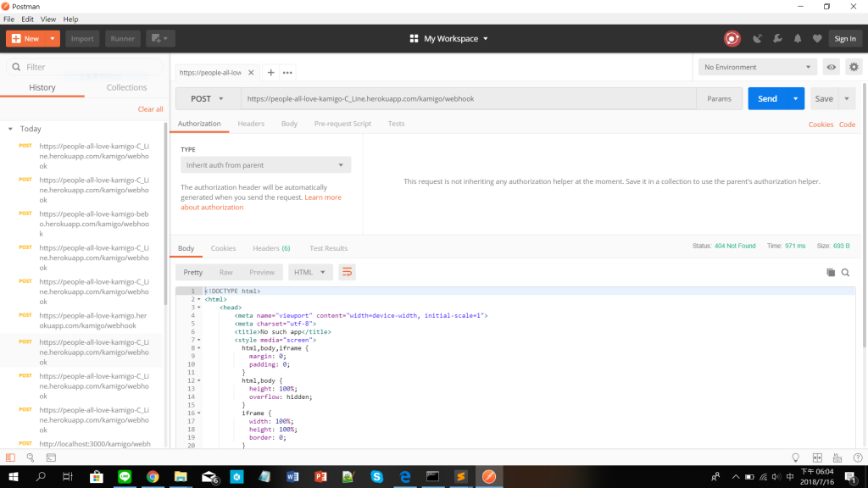
Task: Click the heart icon in header
Action: (817, 39)
